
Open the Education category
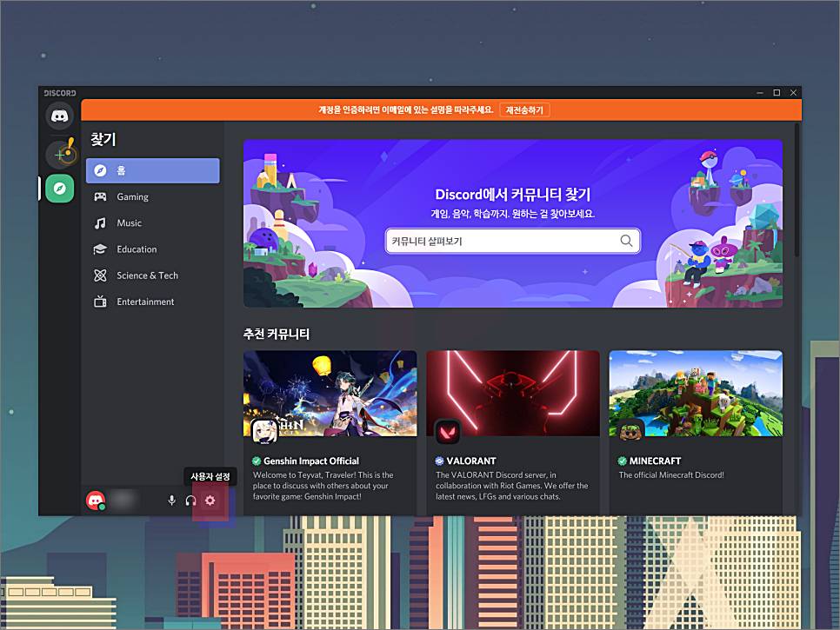pos(153,249)
